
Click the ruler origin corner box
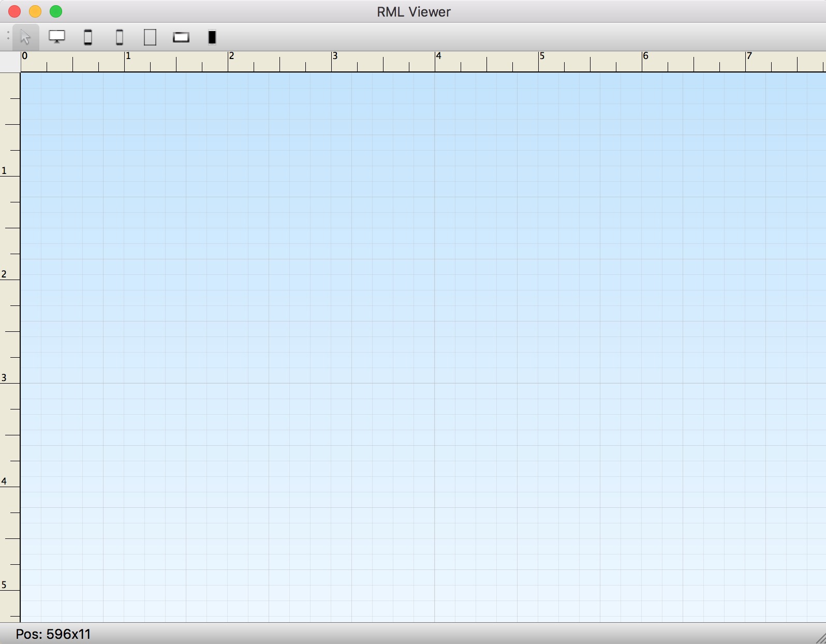pos(10,62)
